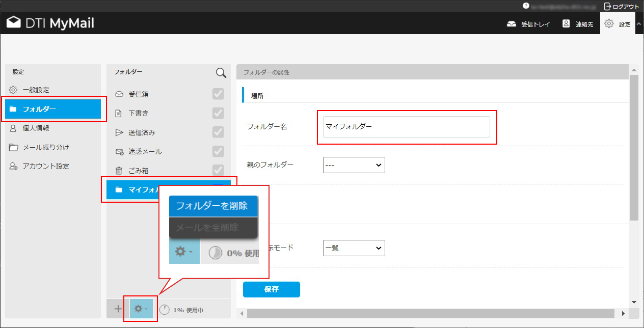Click the 下書き document icon
Screen dimensions: 644x328
tap(119, 113)
